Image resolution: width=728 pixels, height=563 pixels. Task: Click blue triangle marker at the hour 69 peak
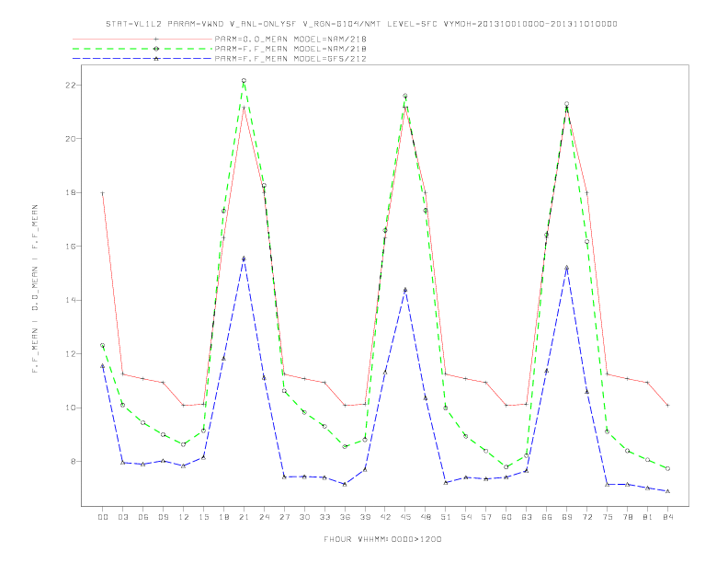567,268
